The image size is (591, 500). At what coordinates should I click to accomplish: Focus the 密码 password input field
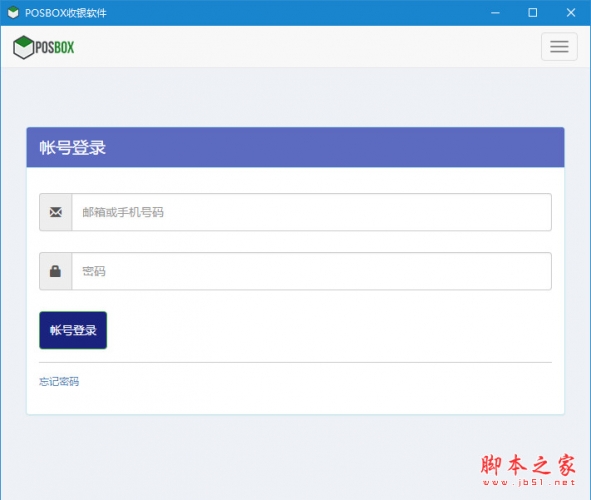[312, 271]
